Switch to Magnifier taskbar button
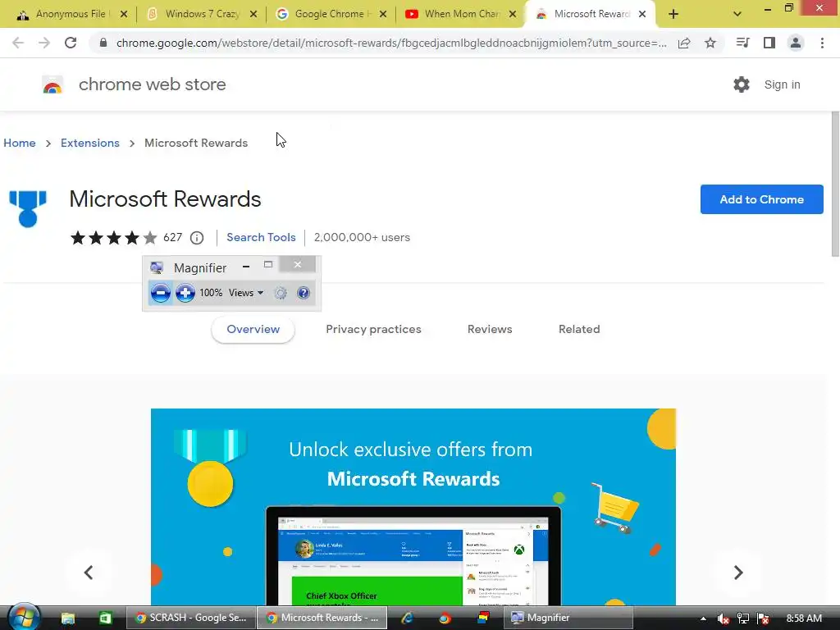The height and width of the screenshot is (630, 840). [x=568, y=619]
